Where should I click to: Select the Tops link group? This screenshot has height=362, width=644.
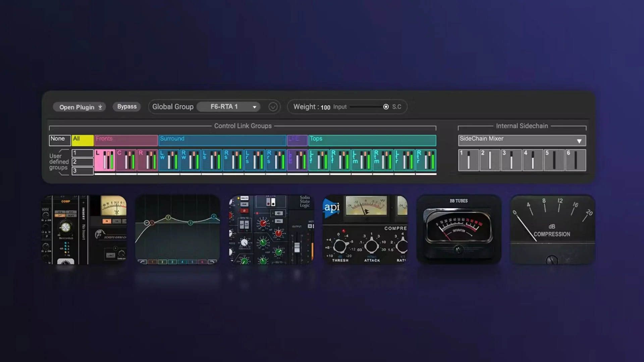pos(372,140)
